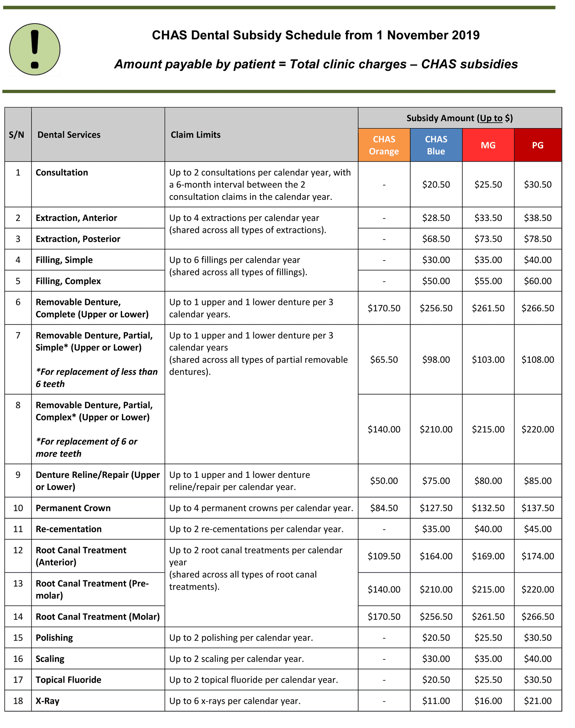Viewport: 575px width, 728px height.
Task: Click the 'Filling, Simple' service name
Action: point(64,260)
